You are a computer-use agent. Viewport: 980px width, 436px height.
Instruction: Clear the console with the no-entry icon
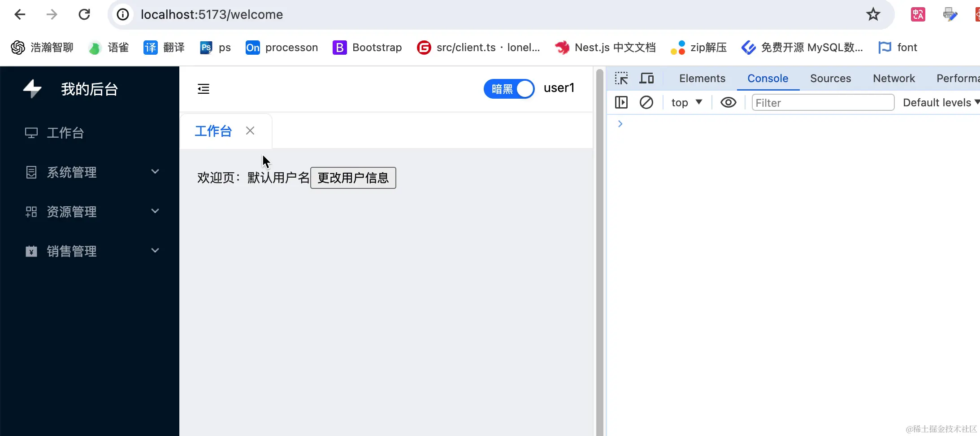click(x=646, y=102)
